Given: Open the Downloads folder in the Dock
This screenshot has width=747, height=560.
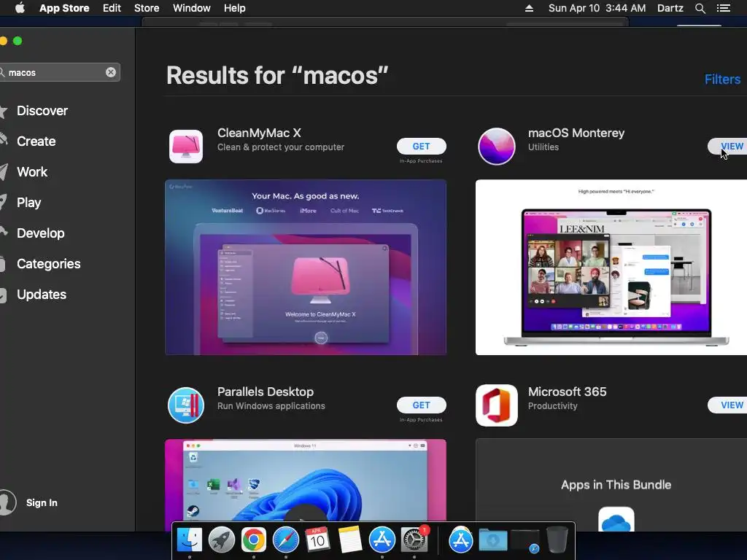Looking at the screenshot, I should click(x=493, y=540).
